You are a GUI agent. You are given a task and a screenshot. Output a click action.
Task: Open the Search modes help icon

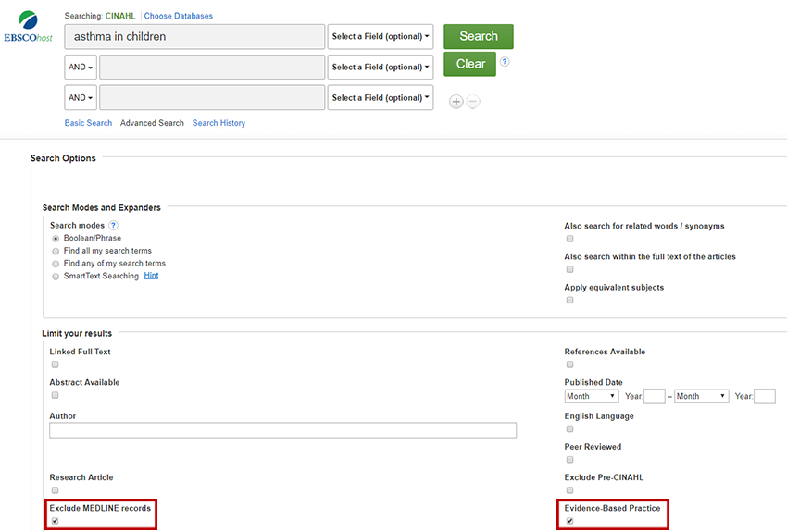click(x=113, y=226)
